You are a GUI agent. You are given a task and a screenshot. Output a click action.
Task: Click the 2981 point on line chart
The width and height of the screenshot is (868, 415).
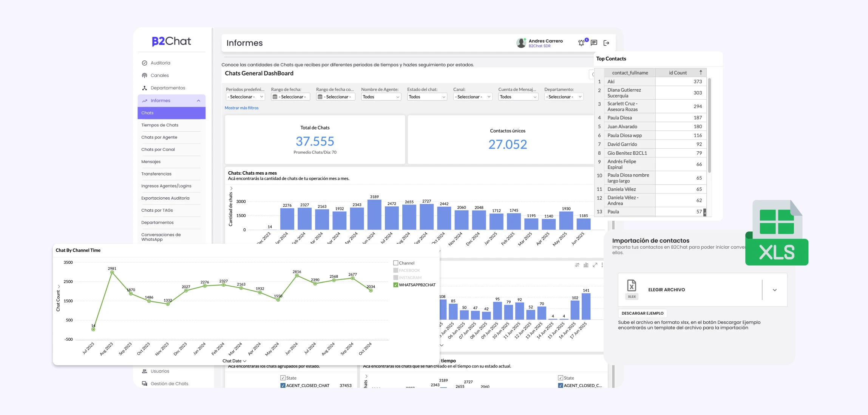[112, 272]
